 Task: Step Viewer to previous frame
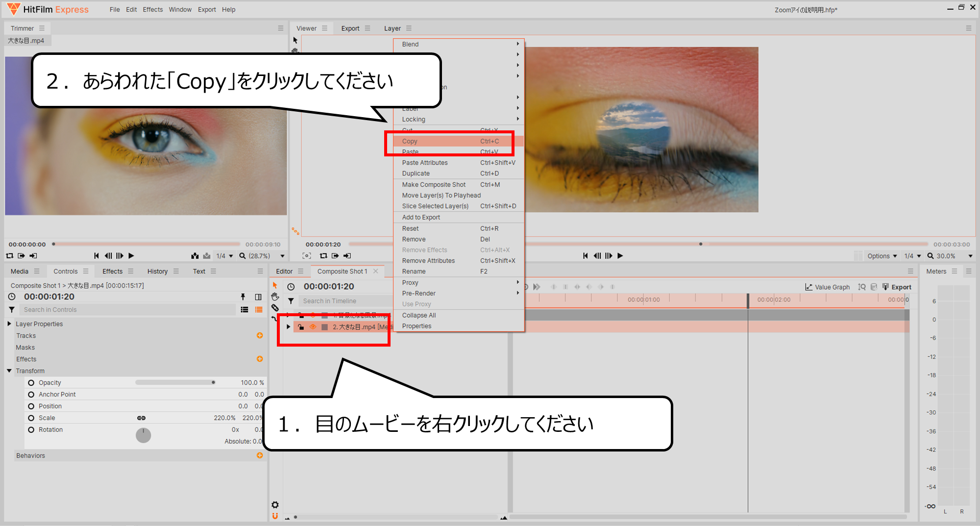tap(597, 256)
